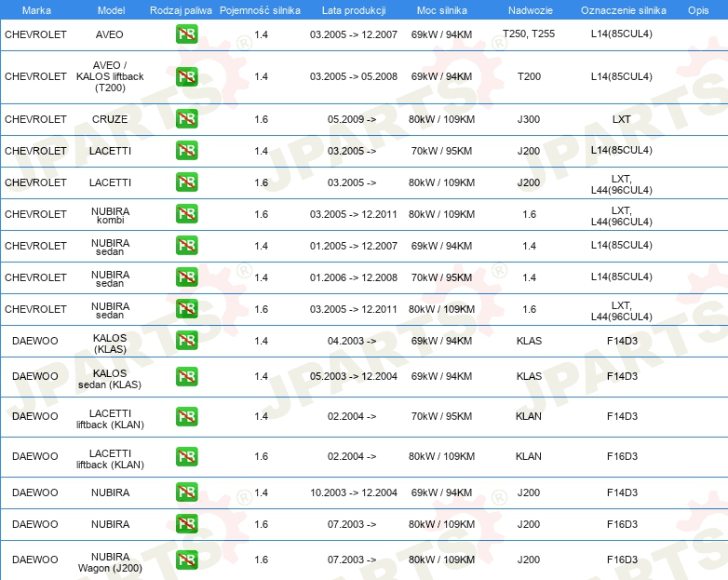Click fuel icon in Chevrolet Nubira kombi row
Screen dimensions: 728x580
click(x=186, y=213)
